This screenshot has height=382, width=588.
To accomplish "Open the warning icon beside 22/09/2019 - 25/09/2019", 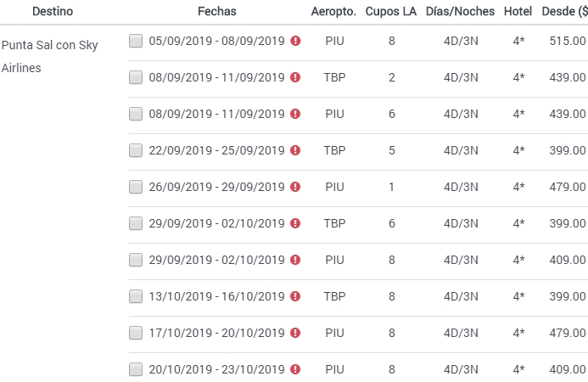I will coord(295,150).
